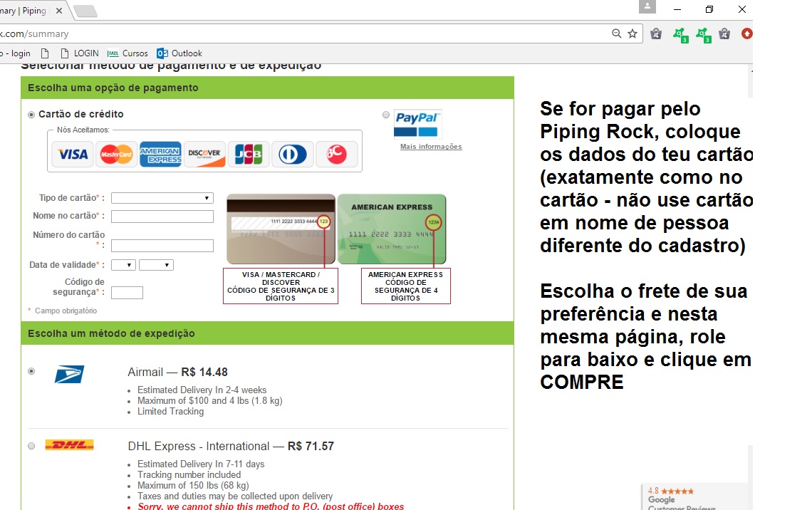Click the DHL Express logo

[69, 444]
